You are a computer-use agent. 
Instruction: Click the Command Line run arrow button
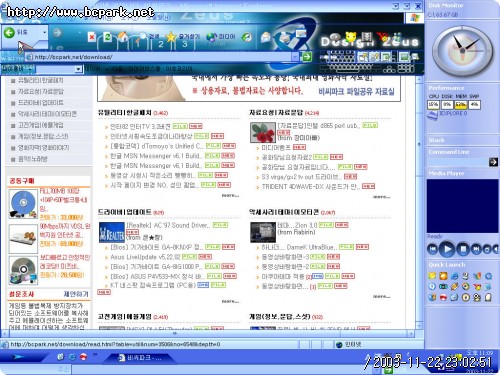pyautogui.click(x=493, y=162)
